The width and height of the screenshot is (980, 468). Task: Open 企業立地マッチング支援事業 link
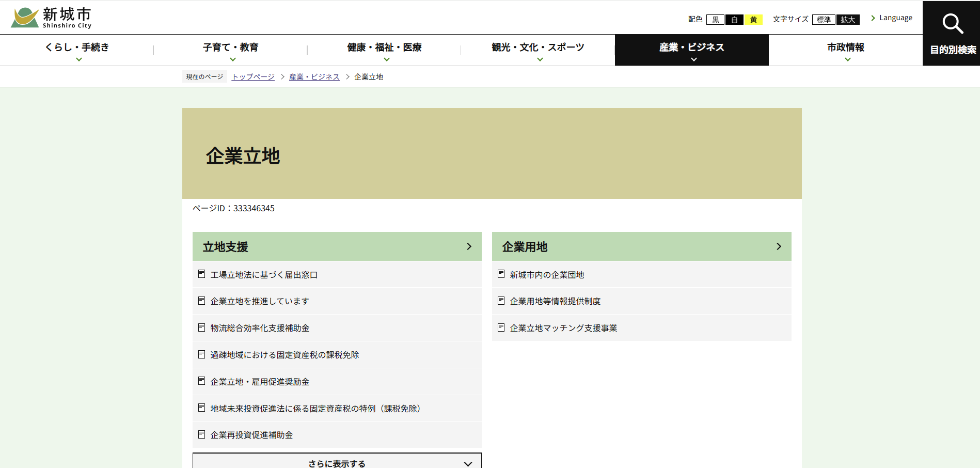(563, 328)
